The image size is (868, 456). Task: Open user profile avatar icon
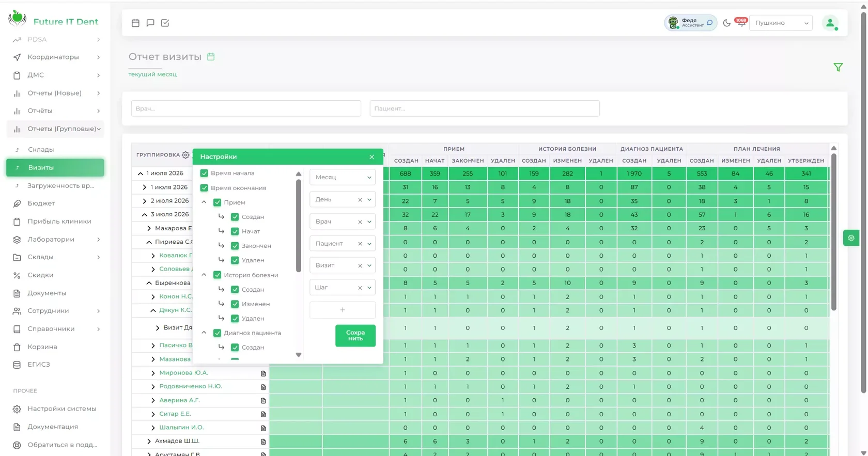click(x=830, y=23)
